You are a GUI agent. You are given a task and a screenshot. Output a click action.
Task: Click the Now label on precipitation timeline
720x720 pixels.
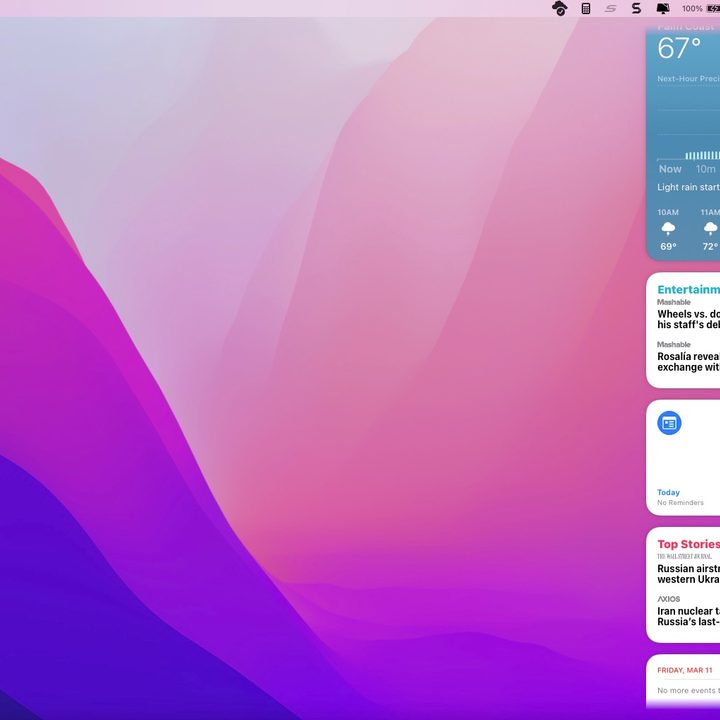tap(670, 169)
